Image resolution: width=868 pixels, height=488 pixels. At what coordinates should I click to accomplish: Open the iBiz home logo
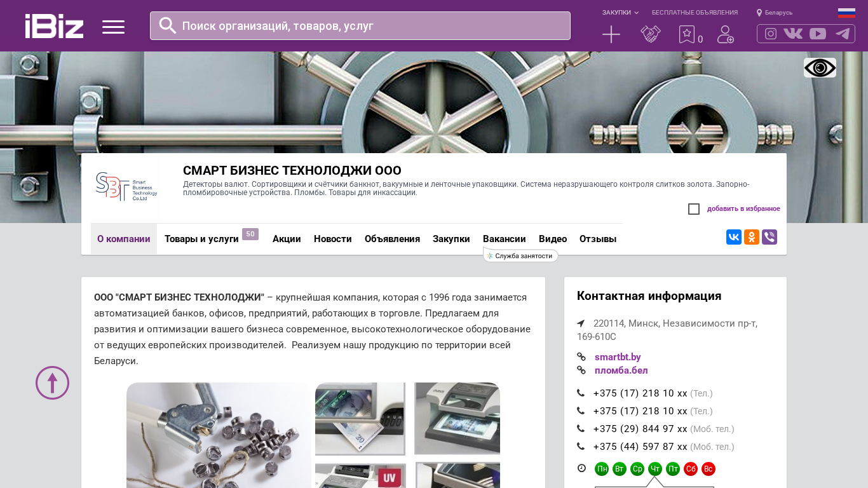(x=54, y=26)
